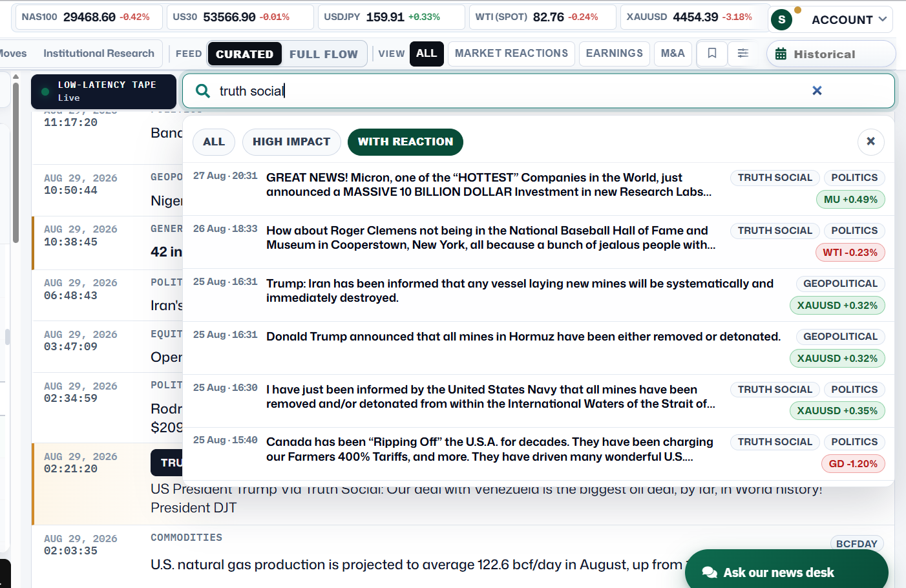Open the WTI (SPOT) ticker quote
This screenshot has width=906, height=588.
[543, 17]
